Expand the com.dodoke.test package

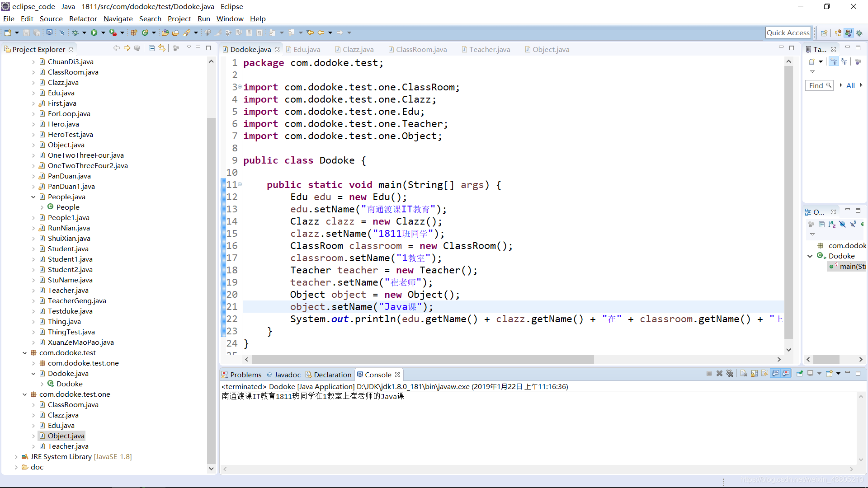(x=24, y=352)
